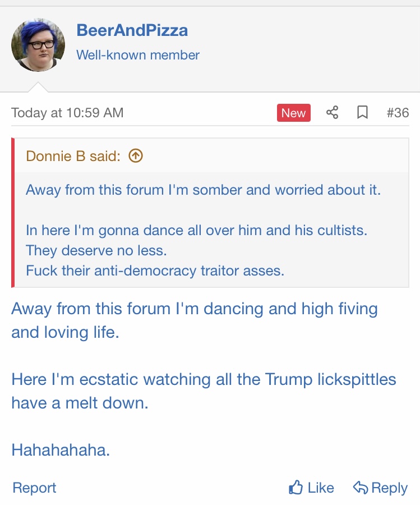Click reply text "Away from this forum I'm dancing"

pyautogui.click(x=194, y=309)
